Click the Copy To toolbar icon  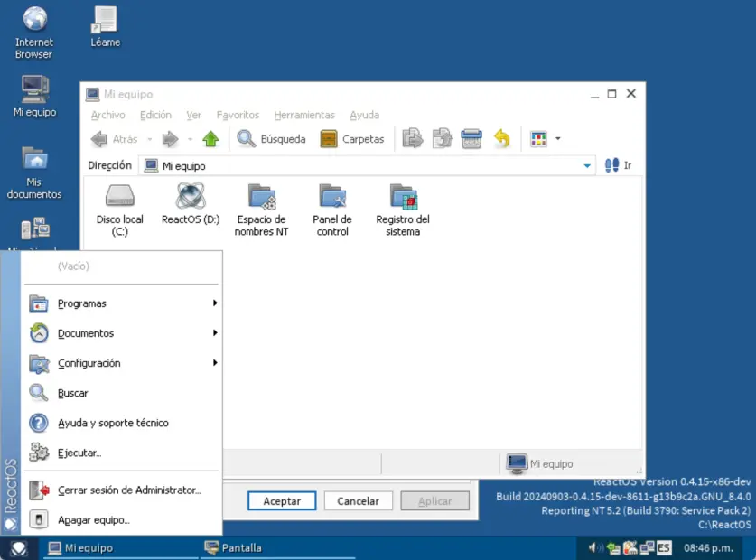coord(442,139)
